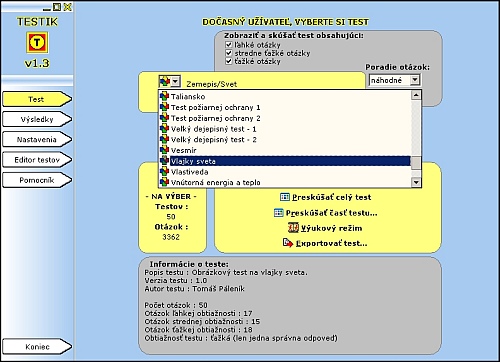
Task: Click the cube icon beside Vesmír
Action: click(x=164, y=150)
